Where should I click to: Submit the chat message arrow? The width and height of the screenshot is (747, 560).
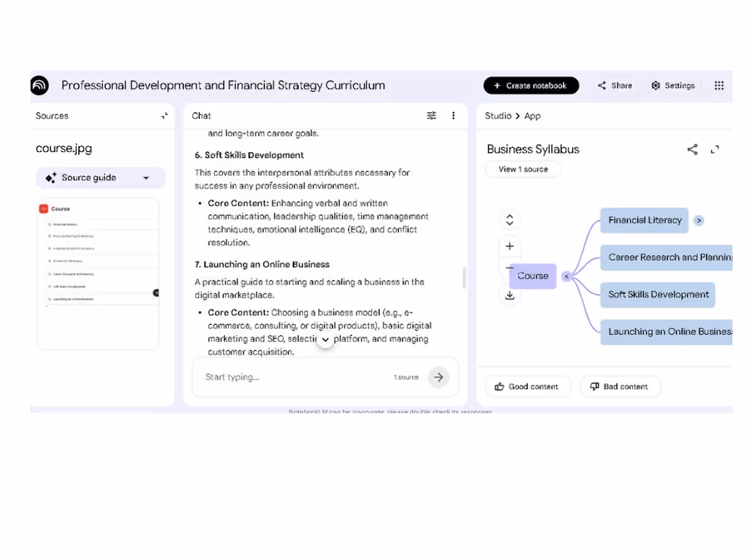(438, 377)
